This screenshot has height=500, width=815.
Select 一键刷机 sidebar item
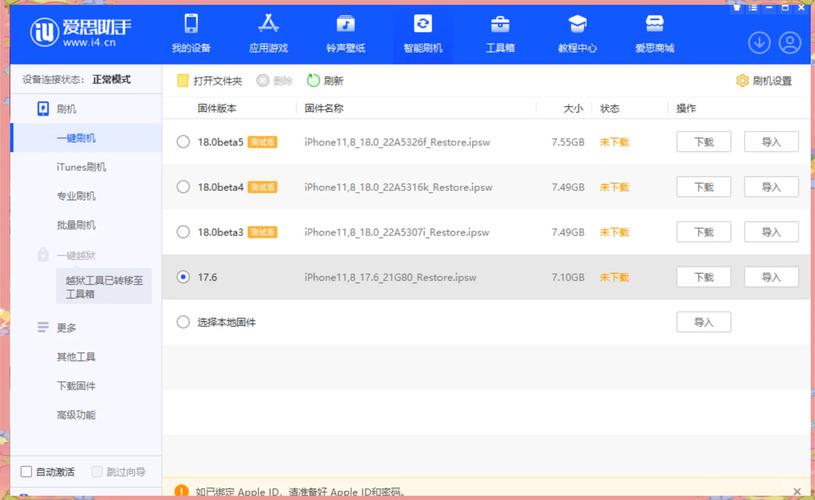click(x=86, y=138)
